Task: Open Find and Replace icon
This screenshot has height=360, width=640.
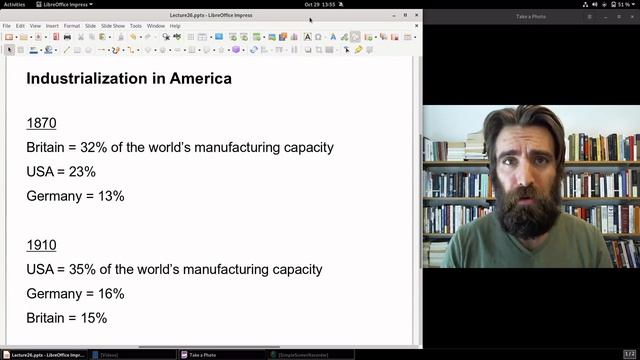Action: coord(166,37)
